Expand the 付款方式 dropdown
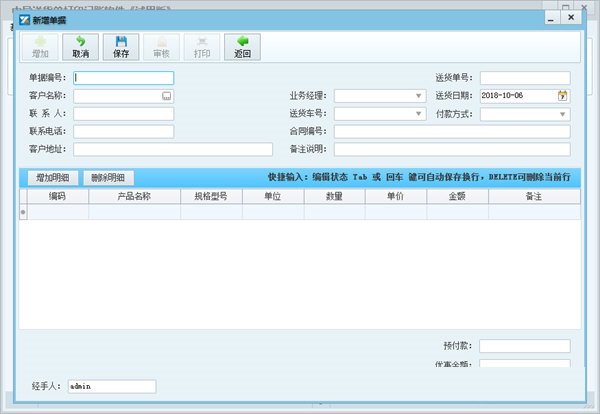Image resolution: width=600 pixels, height=414 pixels. pos(562,114)
